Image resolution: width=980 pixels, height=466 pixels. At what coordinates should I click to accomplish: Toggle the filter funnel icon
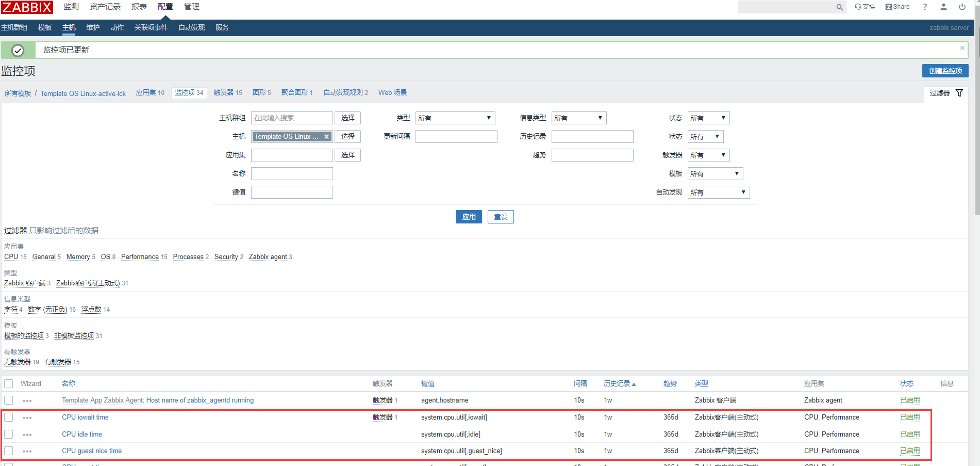tap(959, 93)
